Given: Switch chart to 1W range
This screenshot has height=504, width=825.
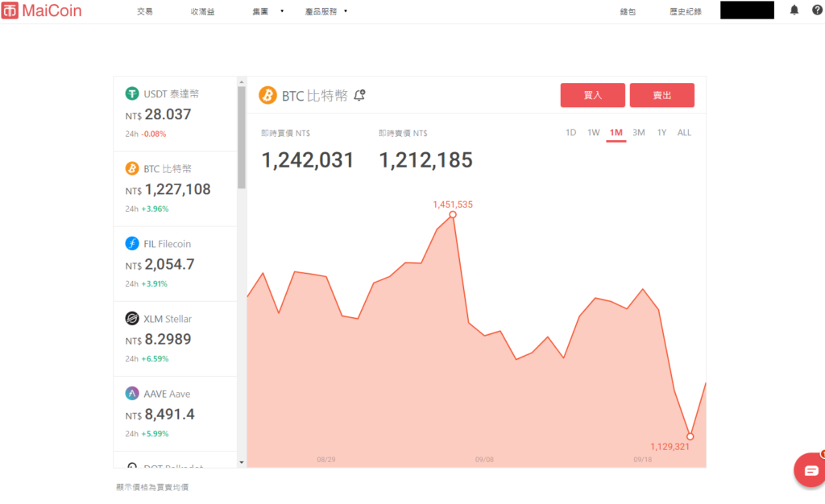Looking at the screenshot, I should click(x=593, y=133).
